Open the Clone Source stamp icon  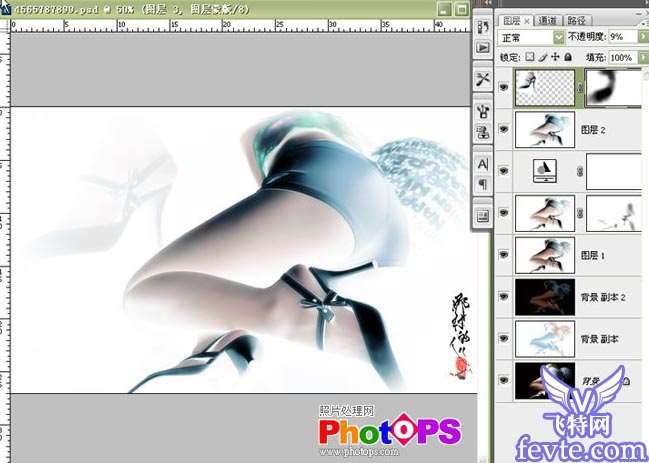point(483,111)
